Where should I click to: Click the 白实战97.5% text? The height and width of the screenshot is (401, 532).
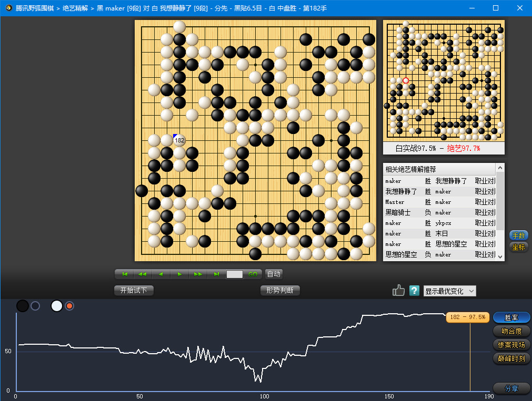(x=416, y=148)
